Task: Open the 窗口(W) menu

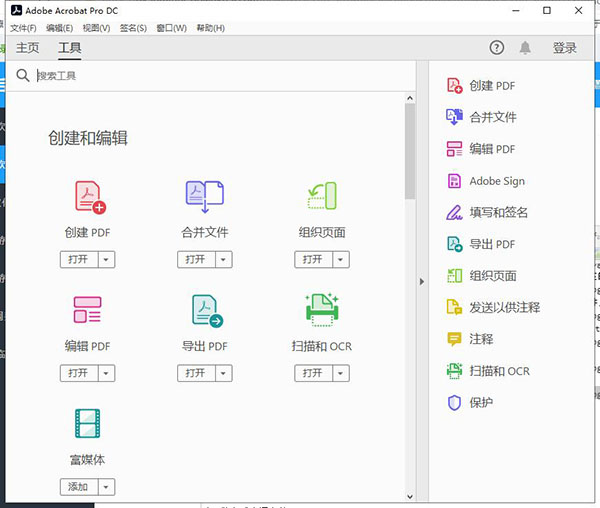Action: (171, 28)
